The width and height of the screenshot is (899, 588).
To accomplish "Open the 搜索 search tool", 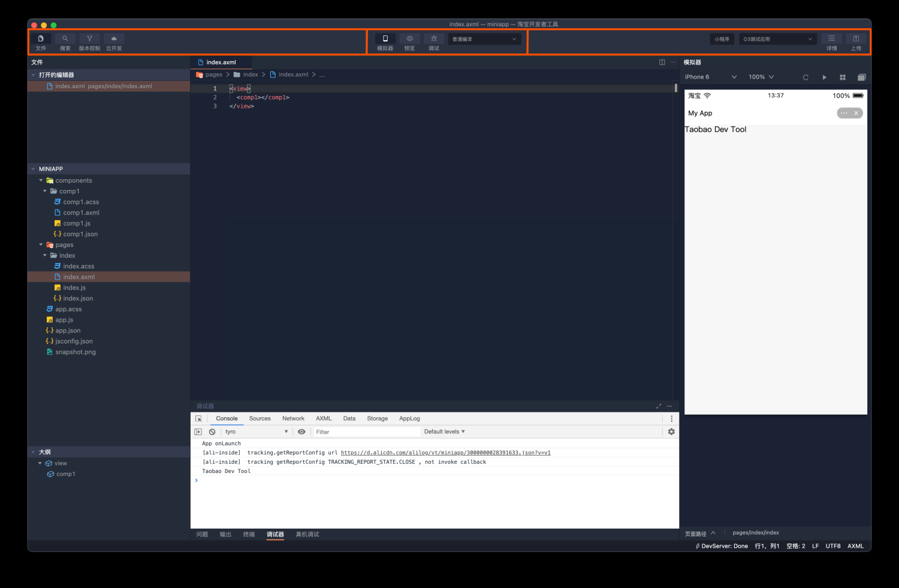I will coord(65,38).
